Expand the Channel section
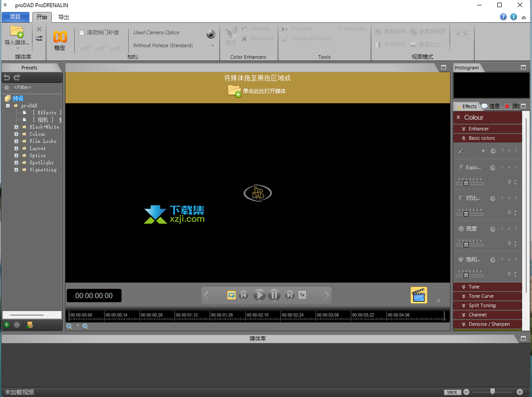 [x=487, y=315]
